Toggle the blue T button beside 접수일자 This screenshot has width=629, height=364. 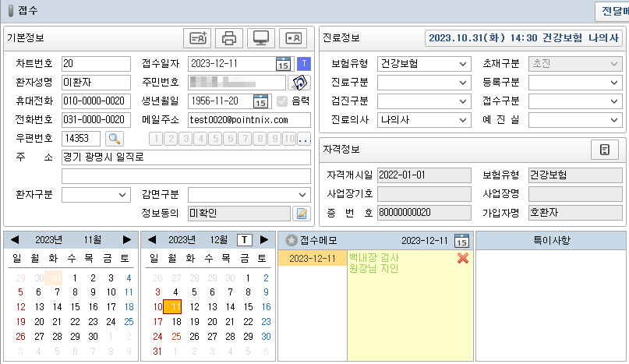(x=304, y=64)
